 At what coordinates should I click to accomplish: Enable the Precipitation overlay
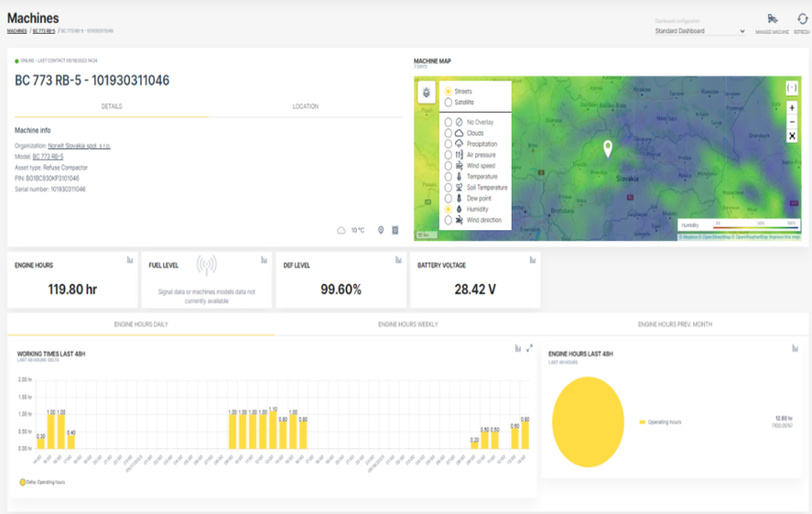(449, 144)
